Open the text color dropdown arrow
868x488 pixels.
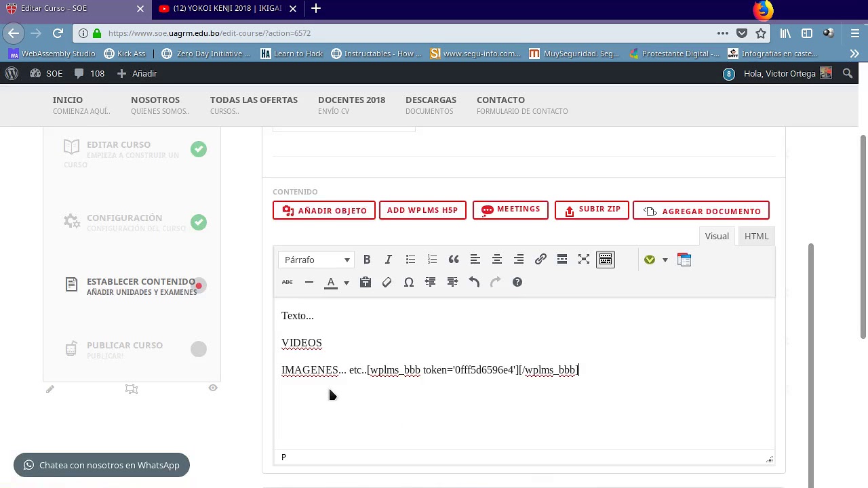(346, 282)
